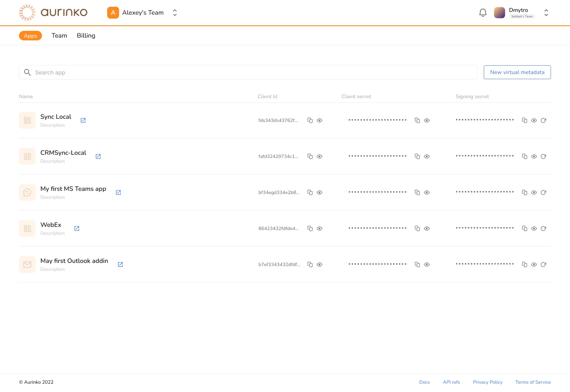This screenshot has height=392, width=570.
Task: Click the New virtual metadata button
Action: [517, 72]
